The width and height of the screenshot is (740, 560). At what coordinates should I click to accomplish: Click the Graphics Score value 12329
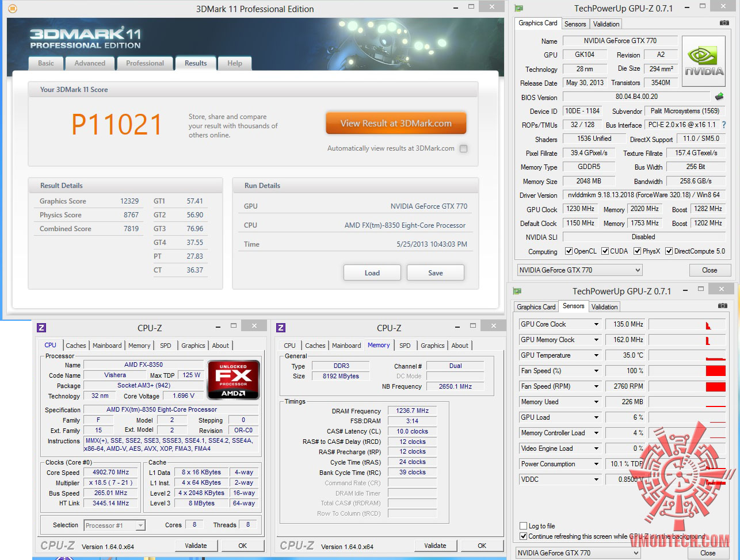(x=129, y=201)
